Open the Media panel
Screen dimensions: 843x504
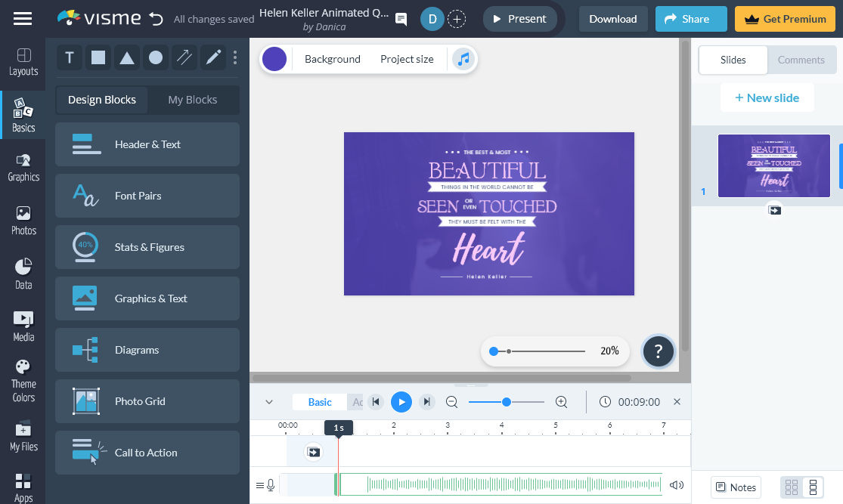point(23,325)
